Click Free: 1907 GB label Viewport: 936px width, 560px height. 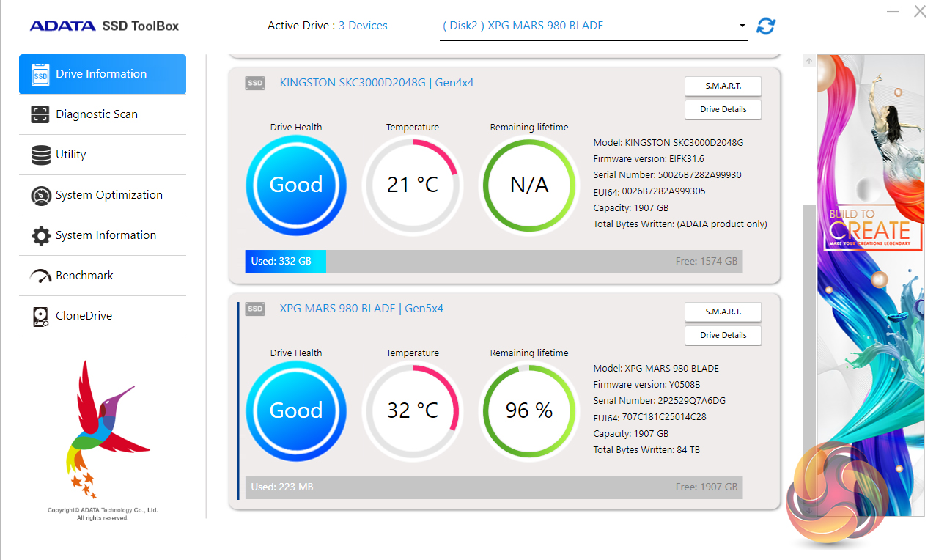tap(707, 487)
